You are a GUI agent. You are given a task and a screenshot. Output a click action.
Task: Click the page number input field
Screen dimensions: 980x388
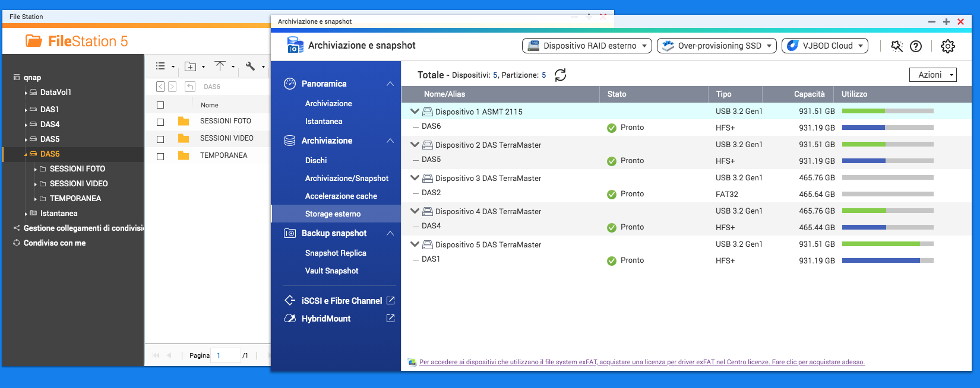(226, 355)
